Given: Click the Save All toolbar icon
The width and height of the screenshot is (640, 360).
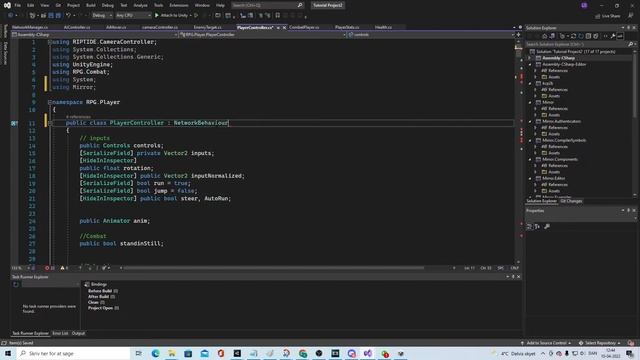Looking at the screenshot, I should [58, 16].
